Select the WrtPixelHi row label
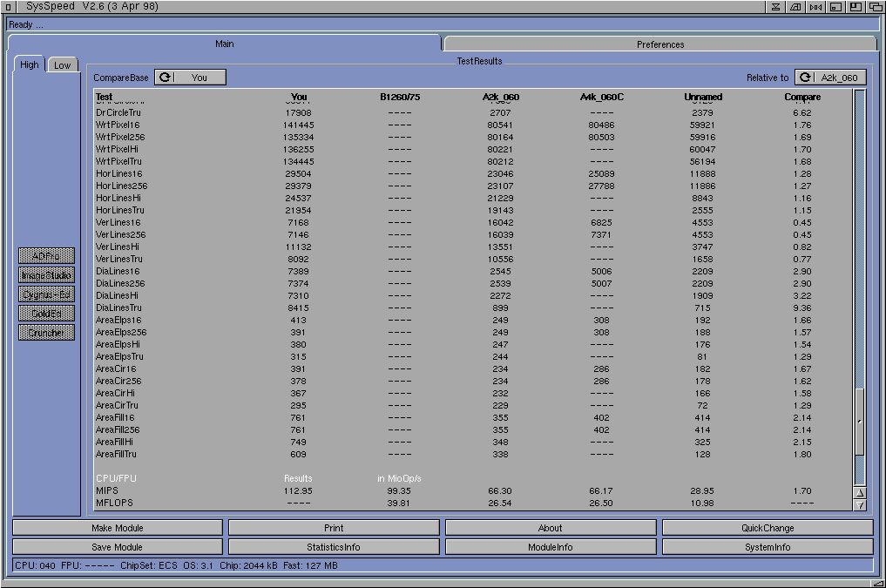This screenshot has width=886, height=588. (x=117, y=149)
